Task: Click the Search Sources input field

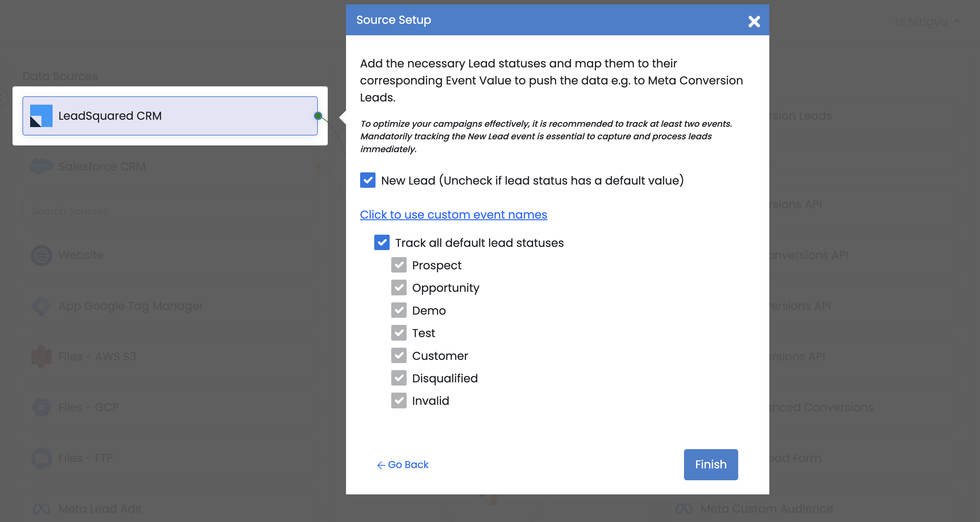Action: [x=170, y=211]
